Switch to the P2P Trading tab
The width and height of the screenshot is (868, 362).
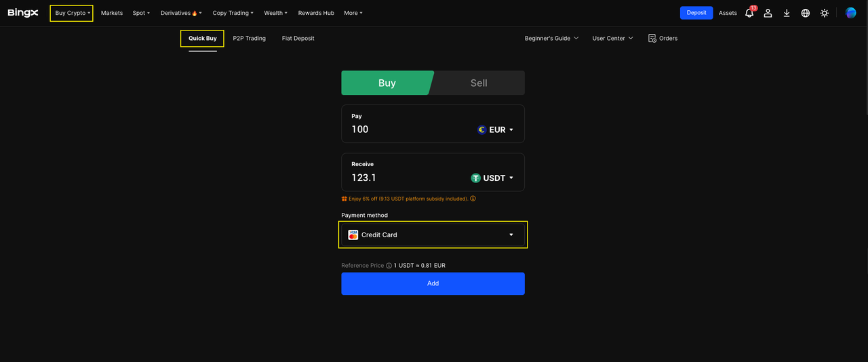249,39
